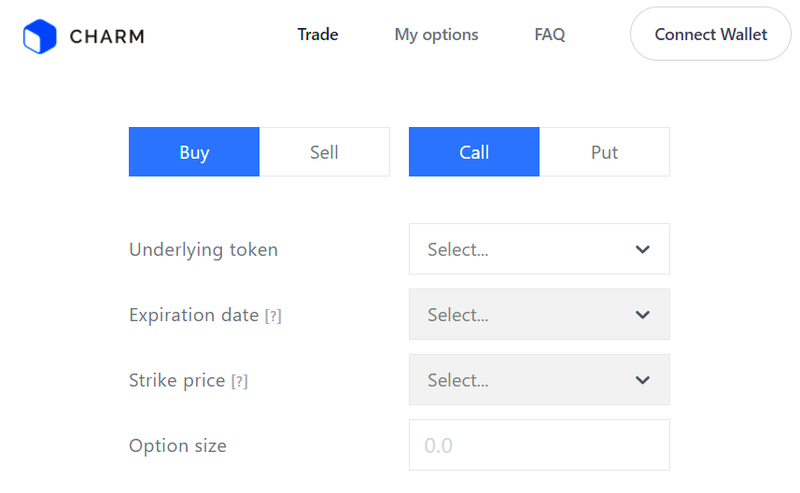Click the Underlying token chevron arrow

point(642,249)
